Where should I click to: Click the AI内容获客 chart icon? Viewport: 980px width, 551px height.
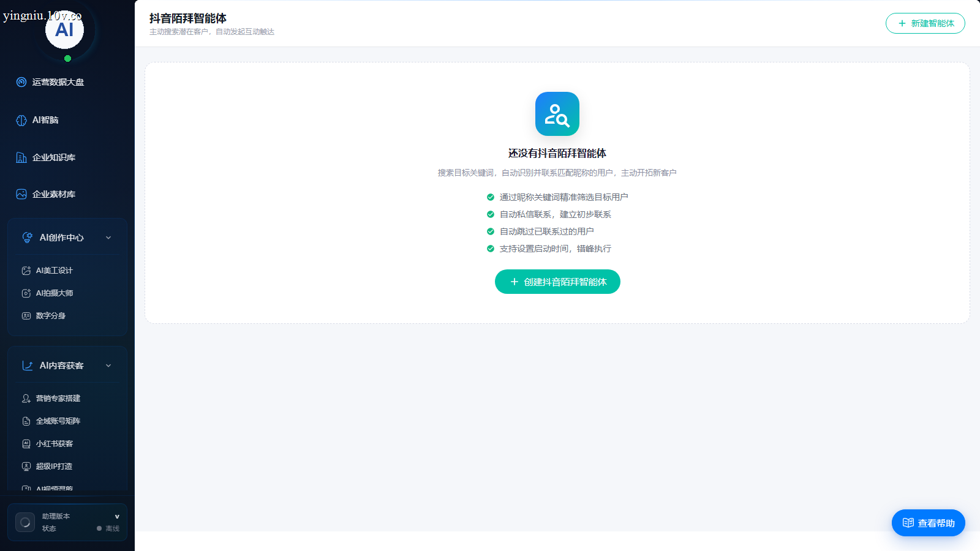(28, 365)
